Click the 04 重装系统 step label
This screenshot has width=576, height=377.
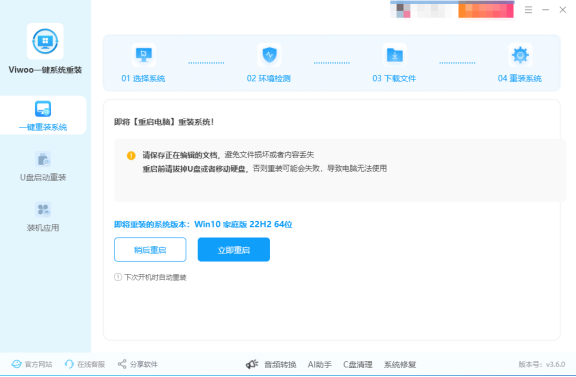coord(520,78)
